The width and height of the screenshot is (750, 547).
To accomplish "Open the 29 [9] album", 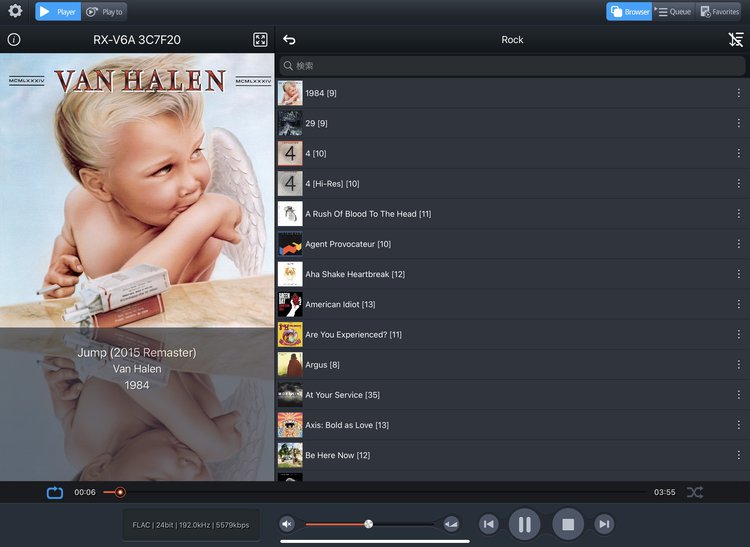I will pyautogui.click(x=512, y=123).
